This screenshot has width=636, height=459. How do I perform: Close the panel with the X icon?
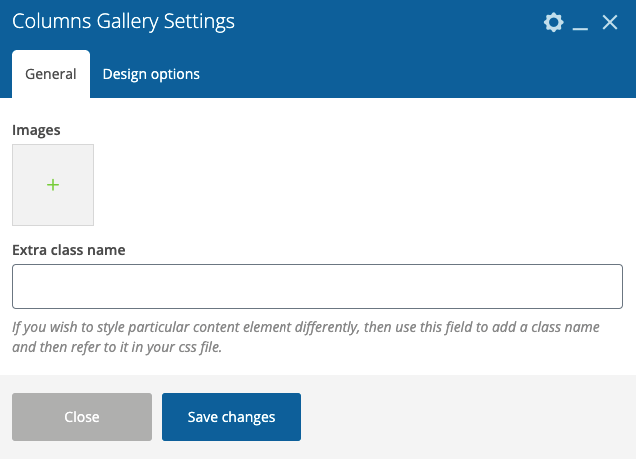610,22
